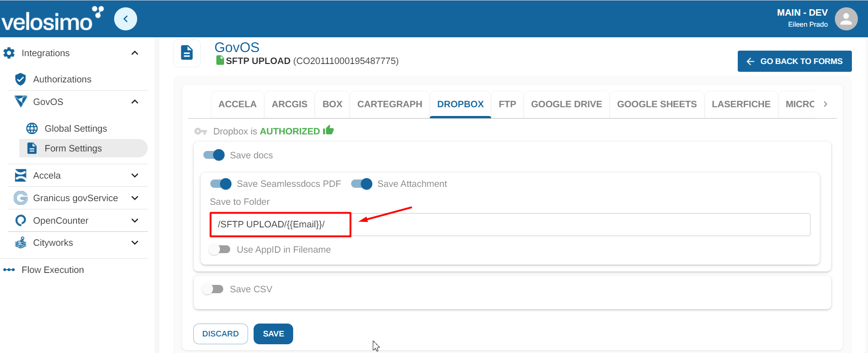Click the Eileen Prado user name
Screen dimensions: 868x353
coord(808,24)
